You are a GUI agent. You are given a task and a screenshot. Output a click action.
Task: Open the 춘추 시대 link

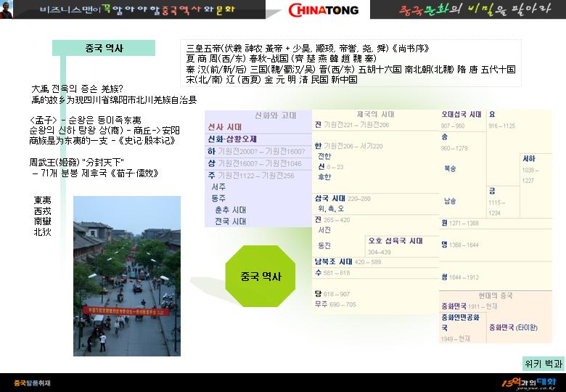pyautogui.click(x=230, y=210)
